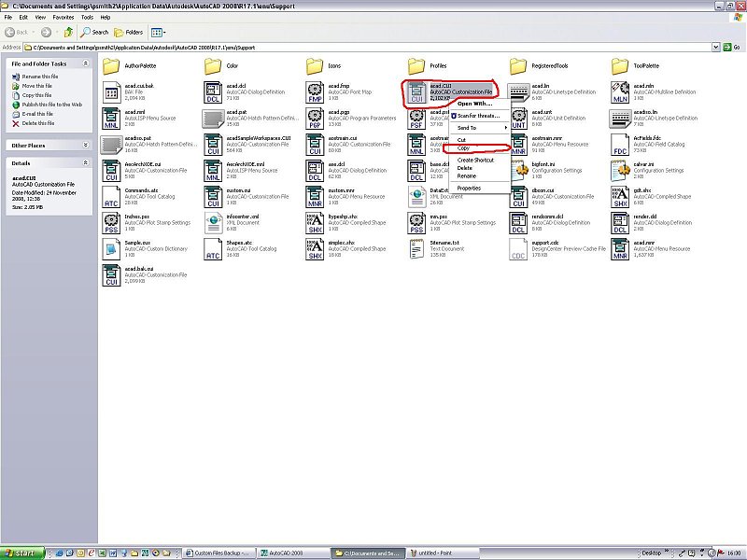Collapse the File and Folder Tasks panel
The height and width of the screenshot is (560, 747).
(x=86, y=63)
